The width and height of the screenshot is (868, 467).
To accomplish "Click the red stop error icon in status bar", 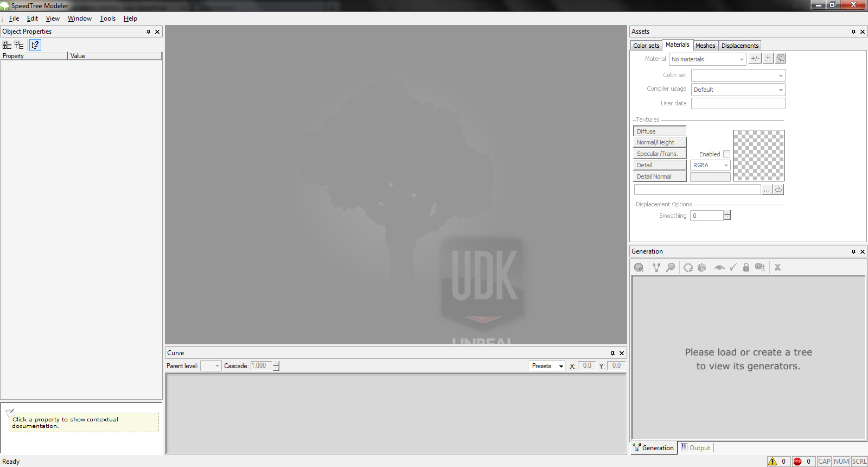I will tap(797, 462).
